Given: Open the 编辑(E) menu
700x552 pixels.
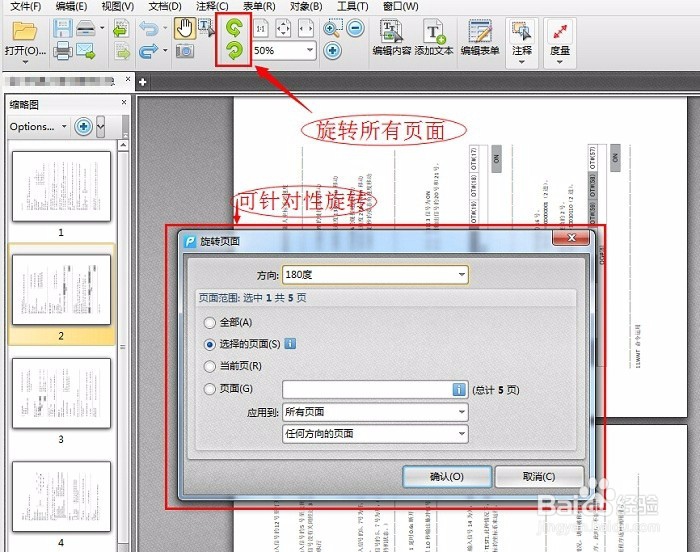Looking at the screenshot, I should [71, 7].
